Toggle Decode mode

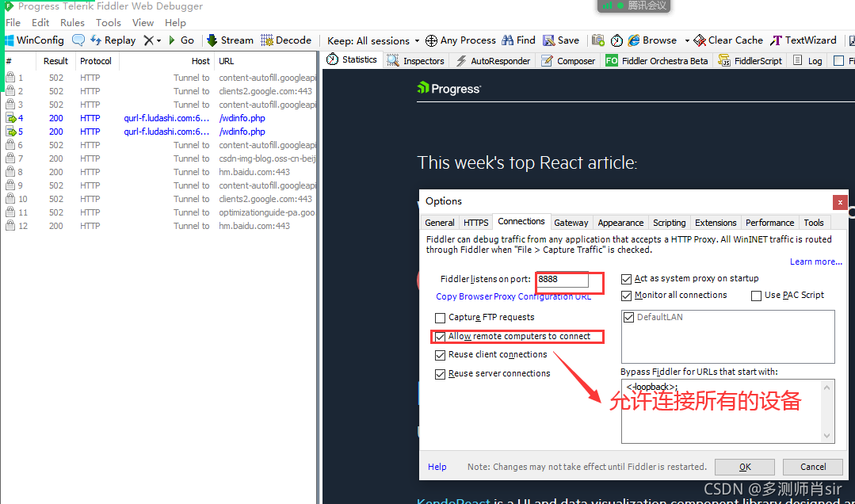point(286,40)
